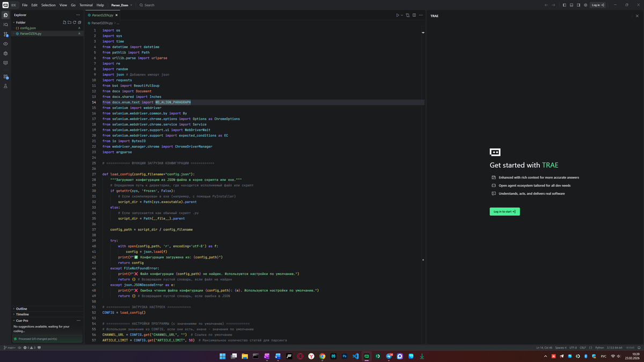The image size is (644, 362).
Task: Open changes compare icon in editor toolbar
Action: click(408, 15)
